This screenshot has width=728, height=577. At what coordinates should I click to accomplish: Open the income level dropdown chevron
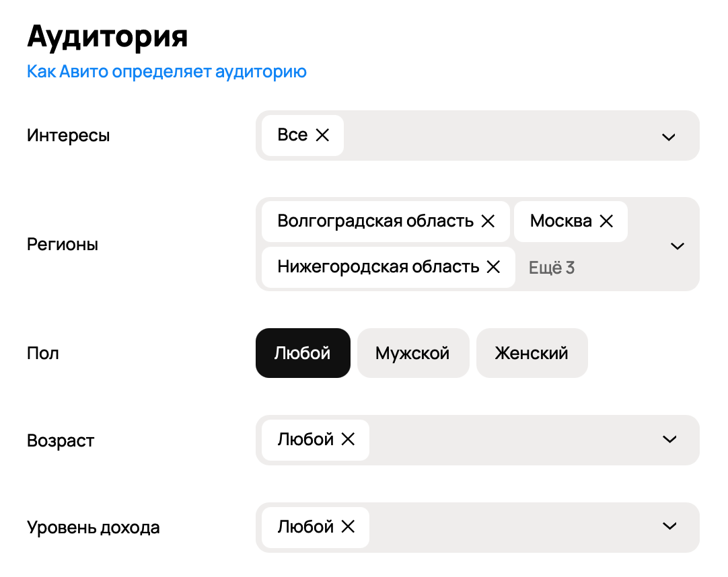click(669, 527)
